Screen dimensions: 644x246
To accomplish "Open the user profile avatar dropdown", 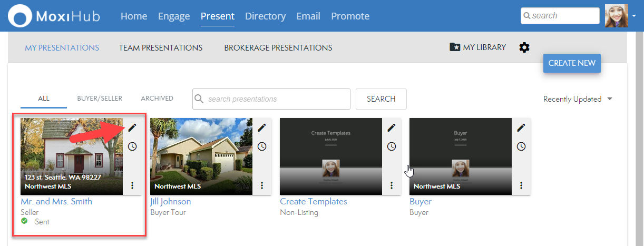I will 620,16.
